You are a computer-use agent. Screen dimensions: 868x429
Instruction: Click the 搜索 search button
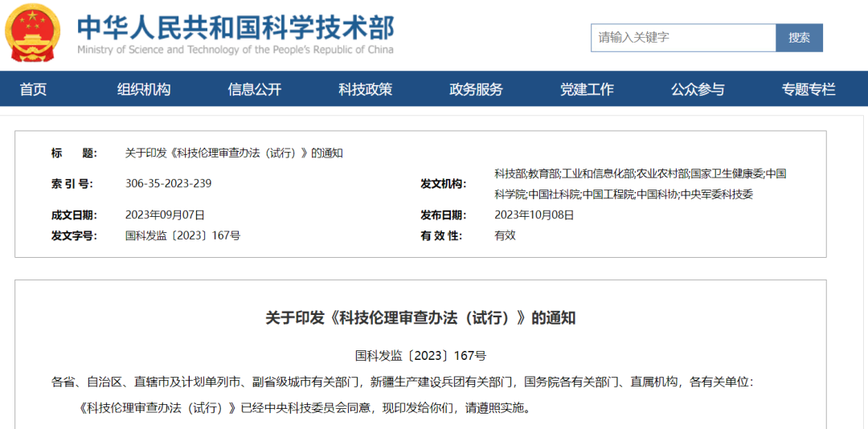pyautogui.click(x=800, y=38)
